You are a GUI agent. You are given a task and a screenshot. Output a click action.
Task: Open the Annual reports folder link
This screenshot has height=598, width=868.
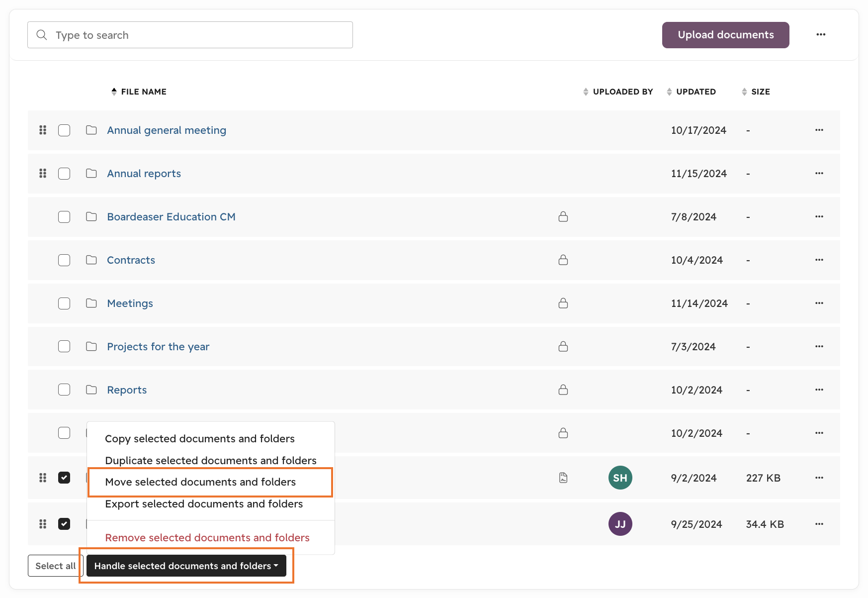click(x=144, y=174)
